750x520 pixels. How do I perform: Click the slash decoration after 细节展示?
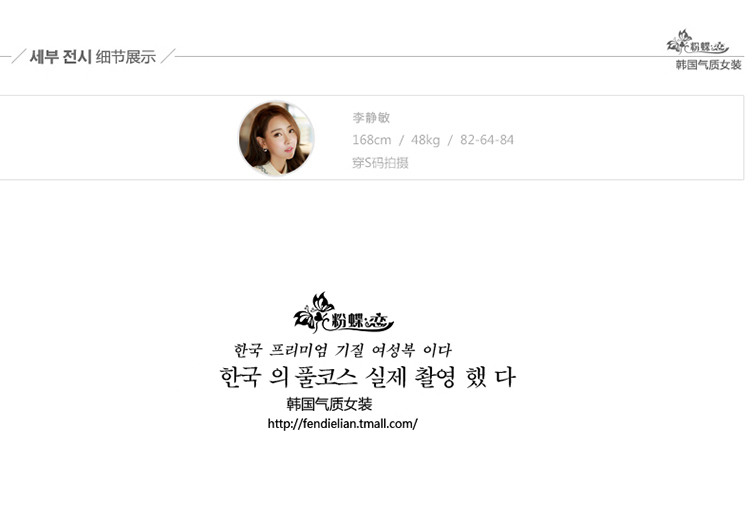click(x=168, y=56)
